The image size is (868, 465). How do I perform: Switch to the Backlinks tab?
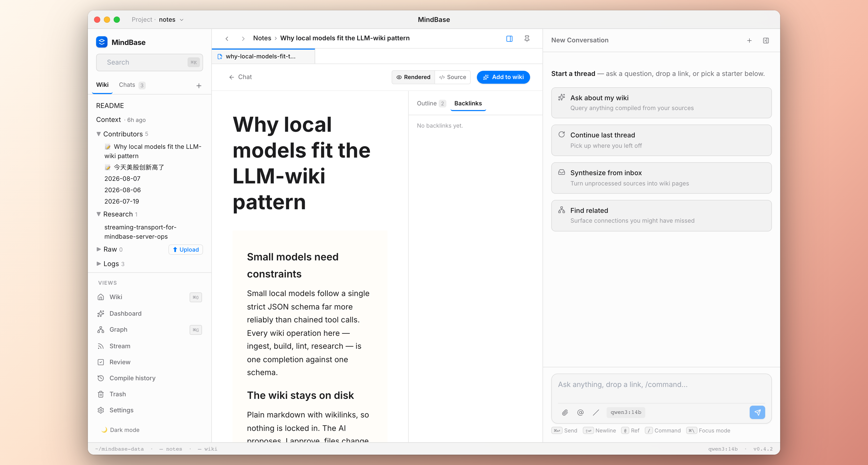click(x=468, y=103)
